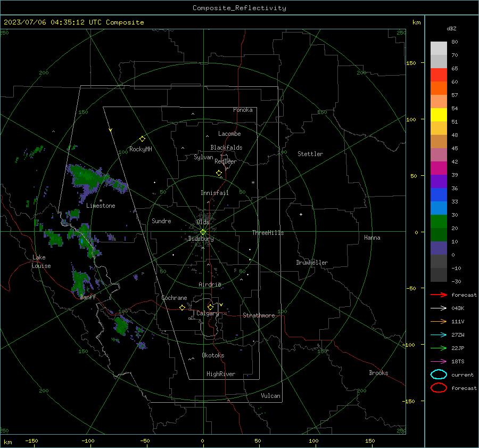The image size is (479, 448).
Task: Click the yellow v marker northeast of Calgary
Action: click(221, 305)
